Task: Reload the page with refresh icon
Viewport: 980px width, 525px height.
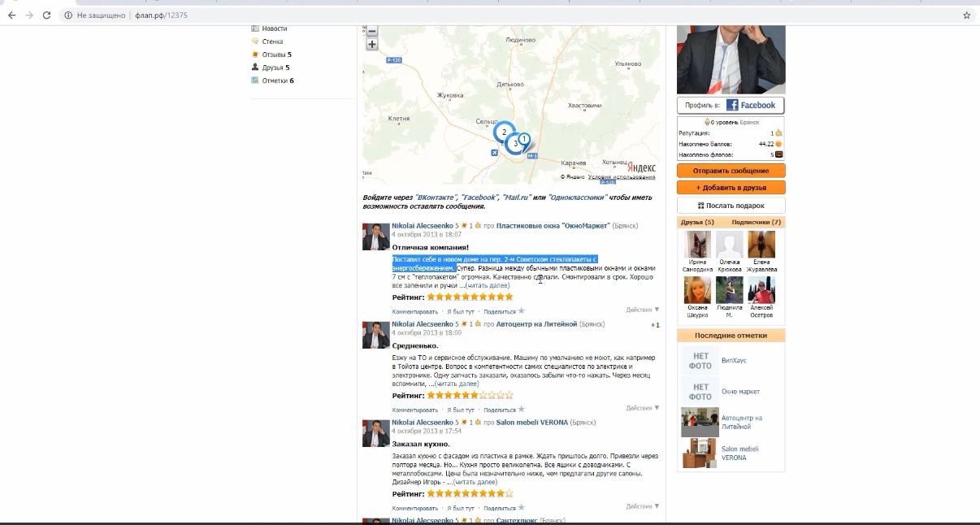Action: pos(47,15)
